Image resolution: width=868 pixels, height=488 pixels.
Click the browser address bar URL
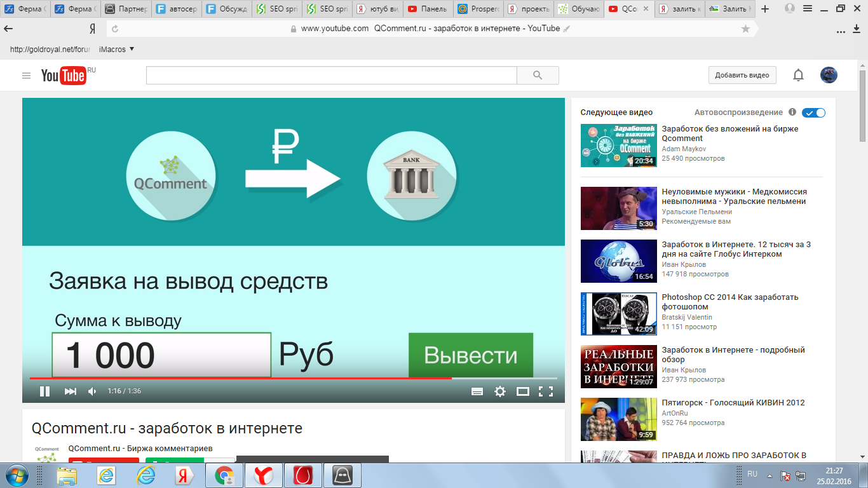[334, 29]
